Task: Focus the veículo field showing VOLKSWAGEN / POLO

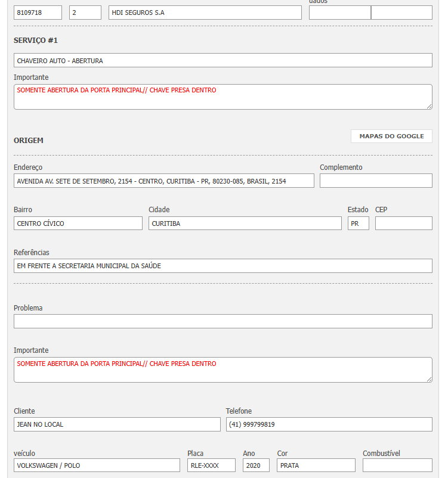Action: point(97,465)
